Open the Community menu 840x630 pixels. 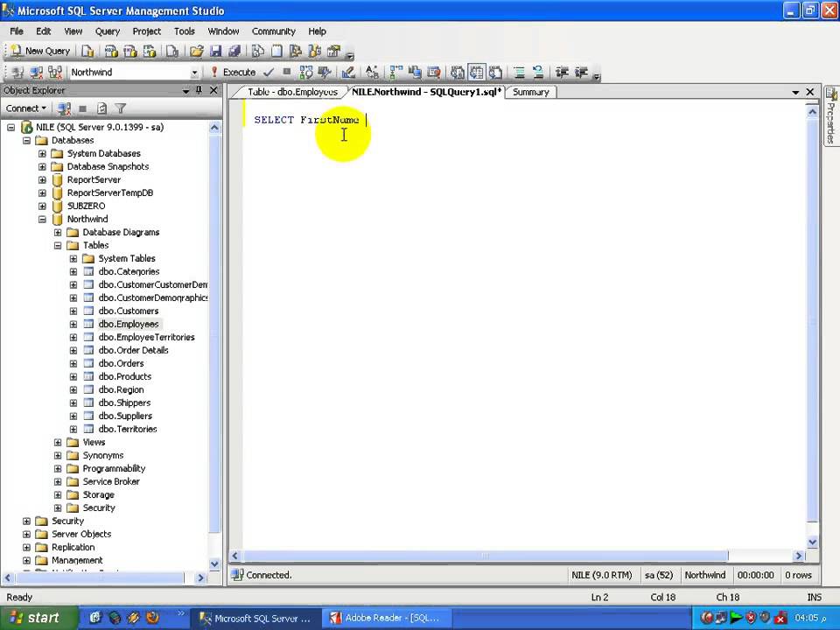(273, 31)
